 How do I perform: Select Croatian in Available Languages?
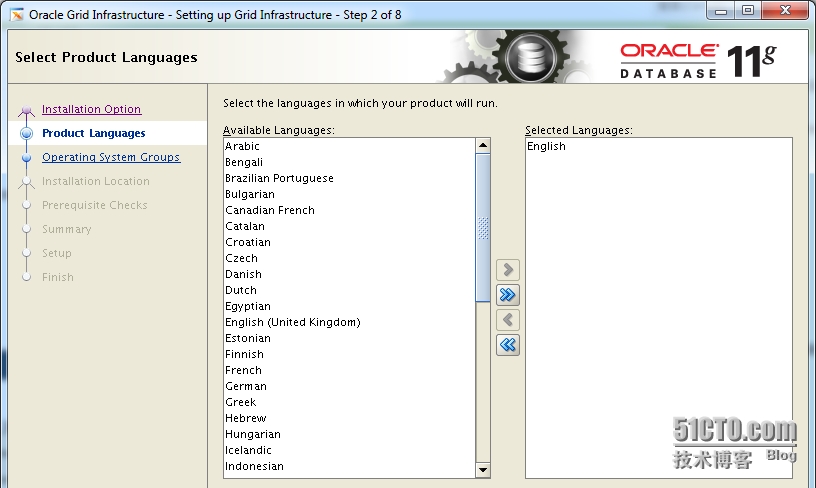(349, 242)
